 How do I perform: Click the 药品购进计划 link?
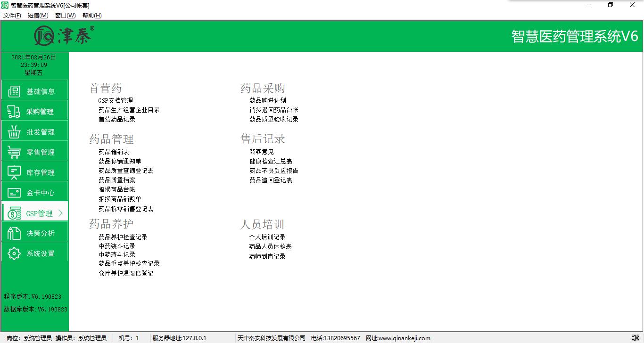(268, 100)
